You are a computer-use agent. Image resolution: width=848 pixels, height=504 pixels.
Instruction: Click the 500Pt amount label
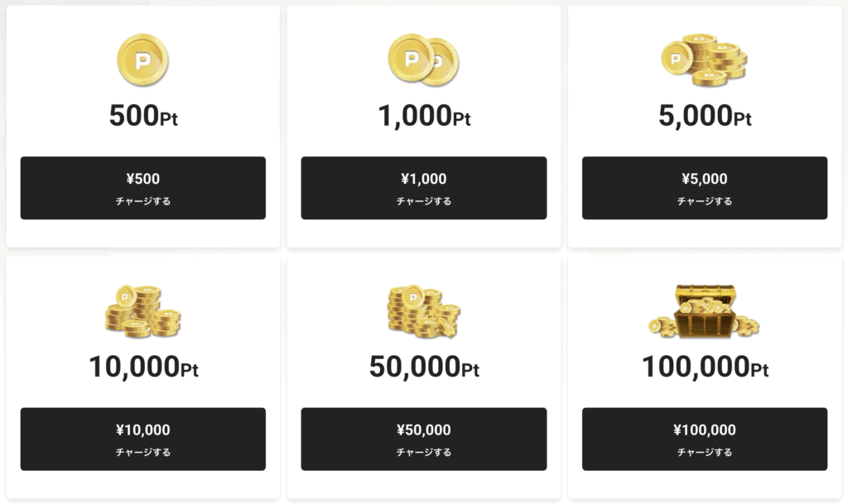point(143,116)
